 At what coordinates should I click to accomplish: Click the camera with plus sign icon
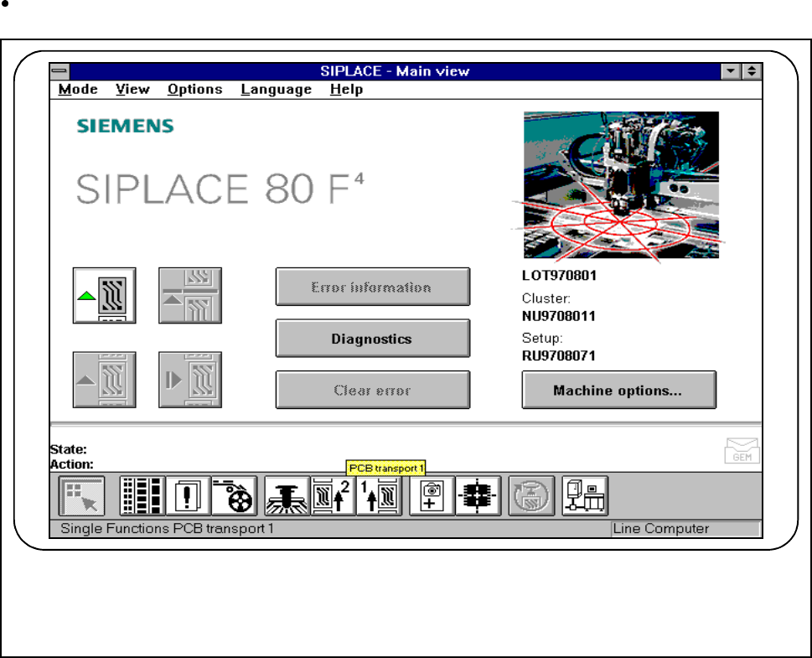[432, 496]
